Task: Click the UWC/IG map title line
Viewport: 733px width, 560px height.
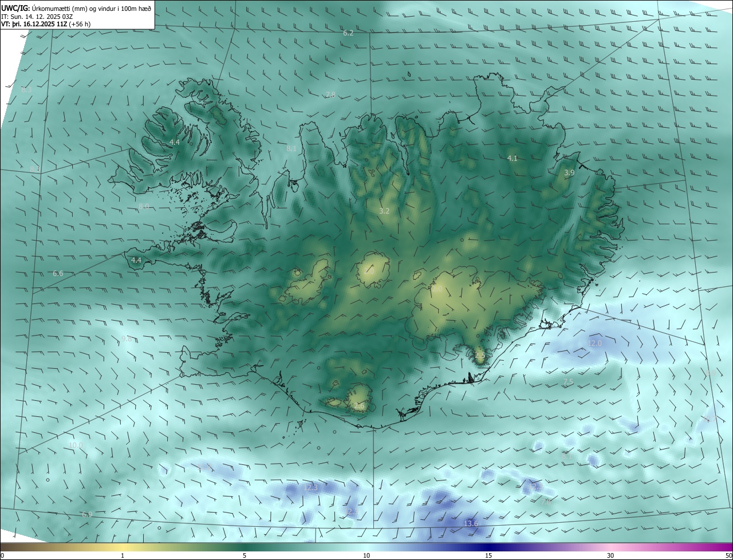Action: click(x=76, y=7)
